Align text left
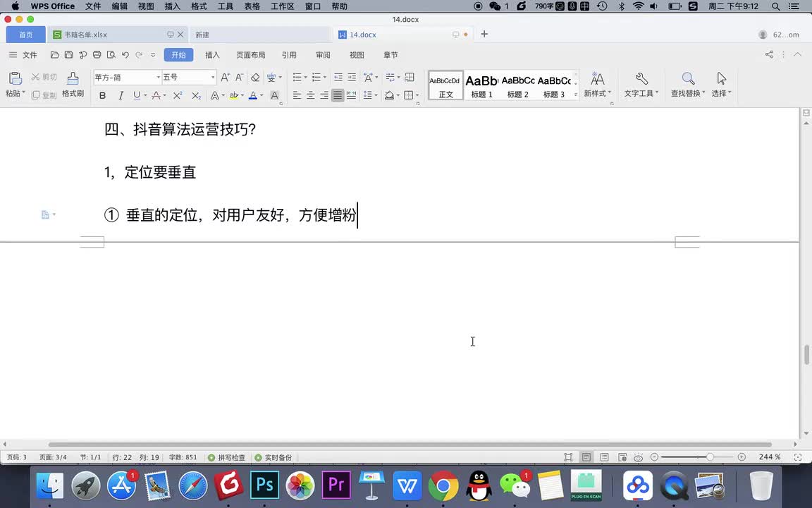 pos(297,95)
